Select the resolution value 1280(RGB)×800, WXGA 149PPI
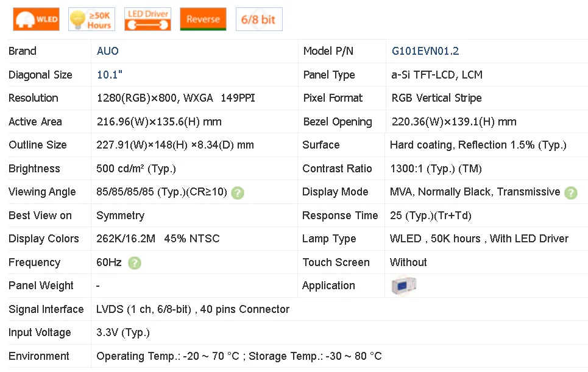The width and height of the screenshot is (588, 372). pos(176,98)
